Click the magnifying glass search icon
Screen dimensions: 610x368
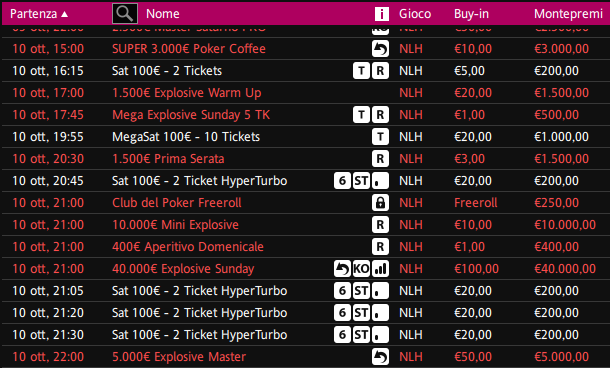click(124, 13)
